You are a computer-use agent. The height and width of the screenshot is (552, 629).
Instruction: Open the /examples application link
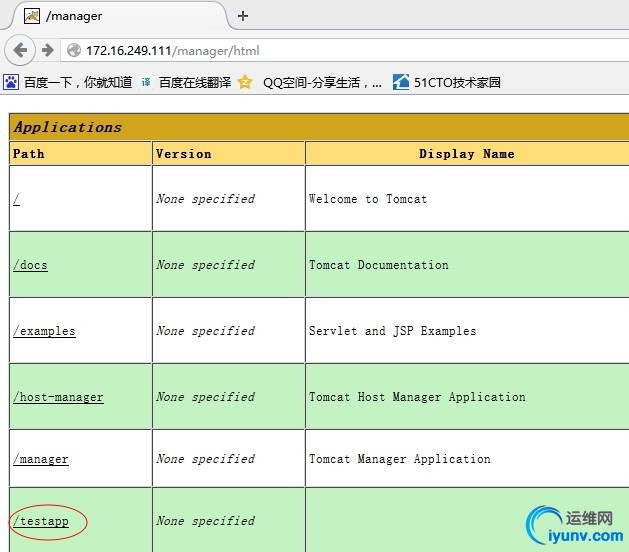point(44,331)
